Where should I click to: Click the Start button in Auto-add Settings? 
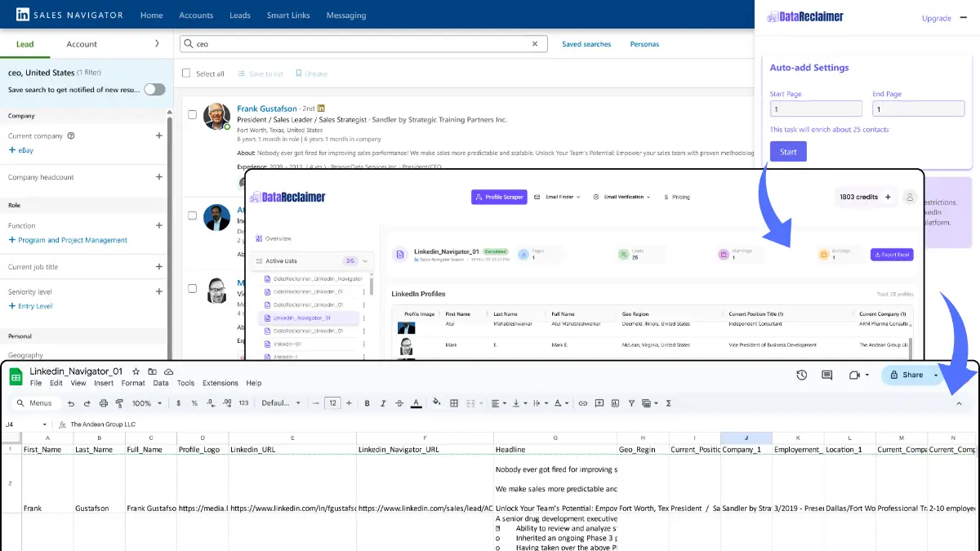click(788, 152)
